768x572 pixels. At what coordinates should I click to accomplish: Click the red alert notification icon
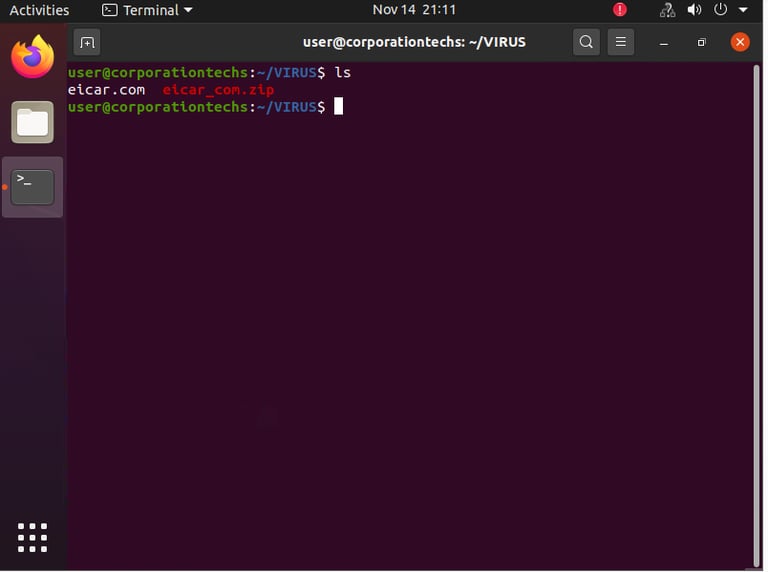tap(620, 10)
